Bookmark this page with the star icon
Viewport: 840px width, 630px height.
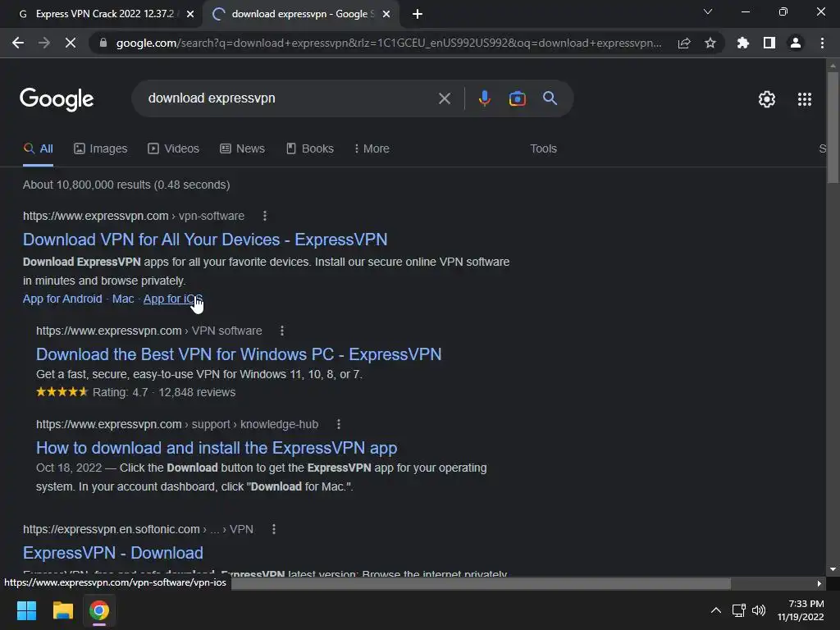(x=710, y=43)
